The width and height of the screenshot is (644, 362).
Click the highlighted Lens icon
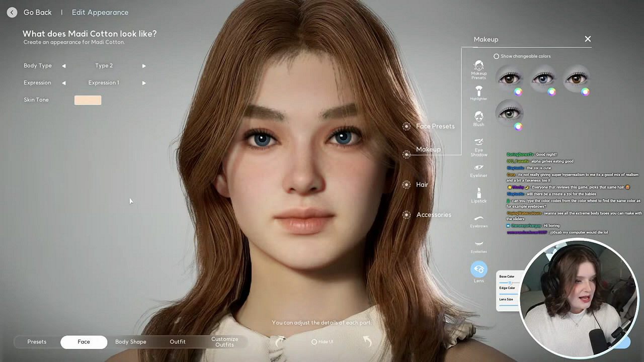[x=478, y=269]
